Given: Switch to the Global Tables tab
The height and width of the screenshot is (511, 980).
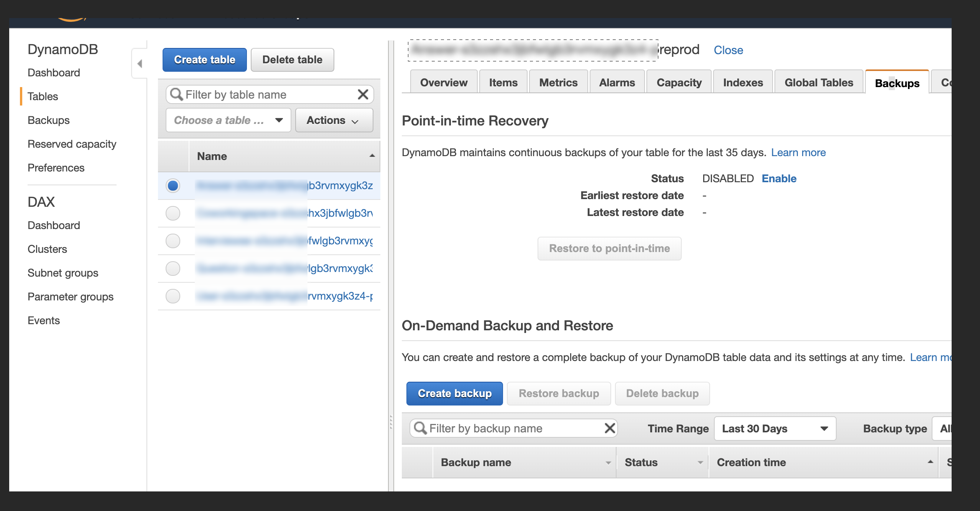Looking at the screenshot, I should [x=819, y=82].
